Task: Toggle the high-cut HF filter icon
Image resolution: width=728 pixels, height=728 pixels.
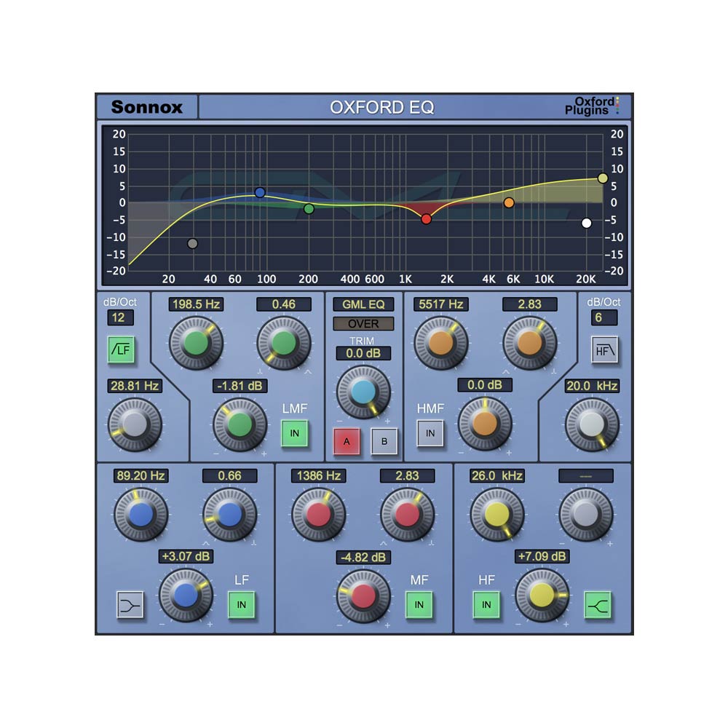Action: pos(605,349)
